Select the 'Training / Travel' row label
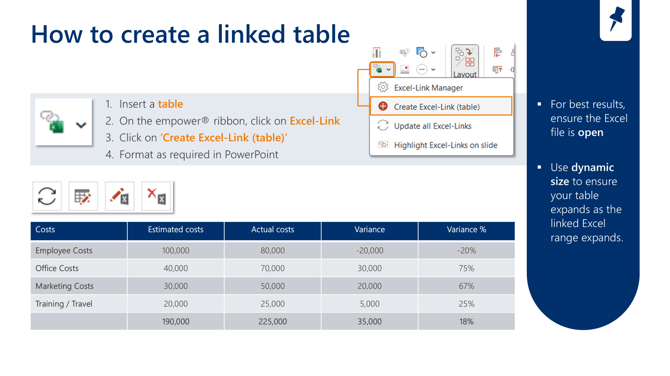670x376 pixels. (x=64, y=304)
